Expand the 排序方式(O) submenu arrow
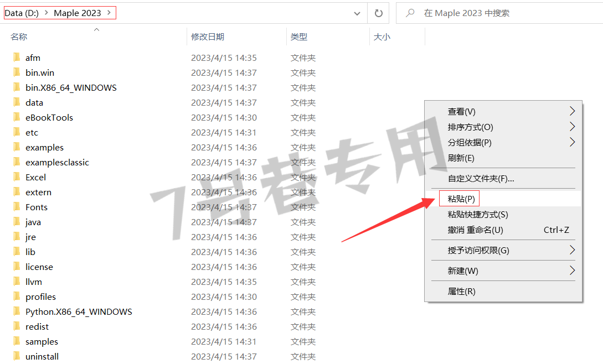Image resolution: width=603 pixels, height=364 pixels. 572,127
